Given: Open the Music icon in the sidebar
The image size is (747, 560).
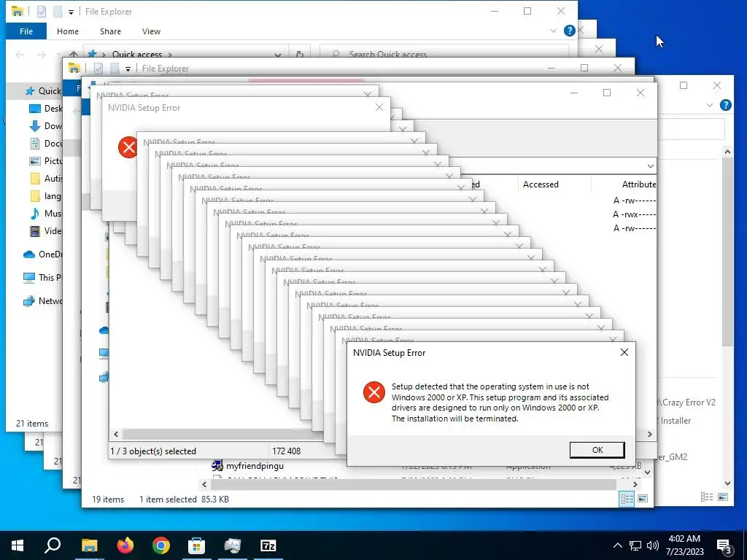Looking at the screenshot, I should coord(35,214).
